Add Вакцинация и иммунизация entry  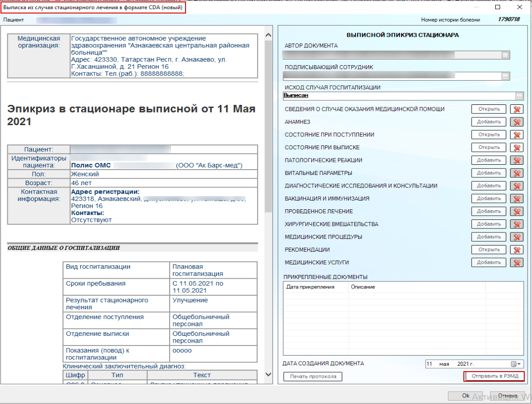tap(489, 199)
